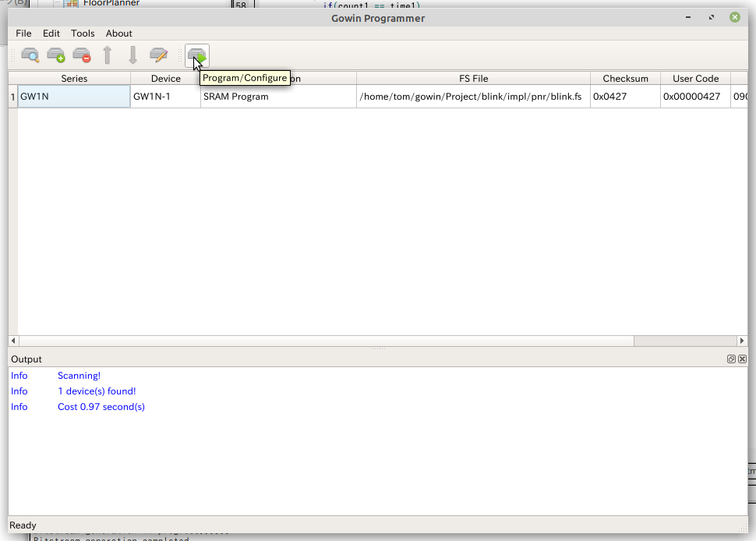Click the Scanning! output message
Viewport: 756px width, 541px height.
coord(79,376)
